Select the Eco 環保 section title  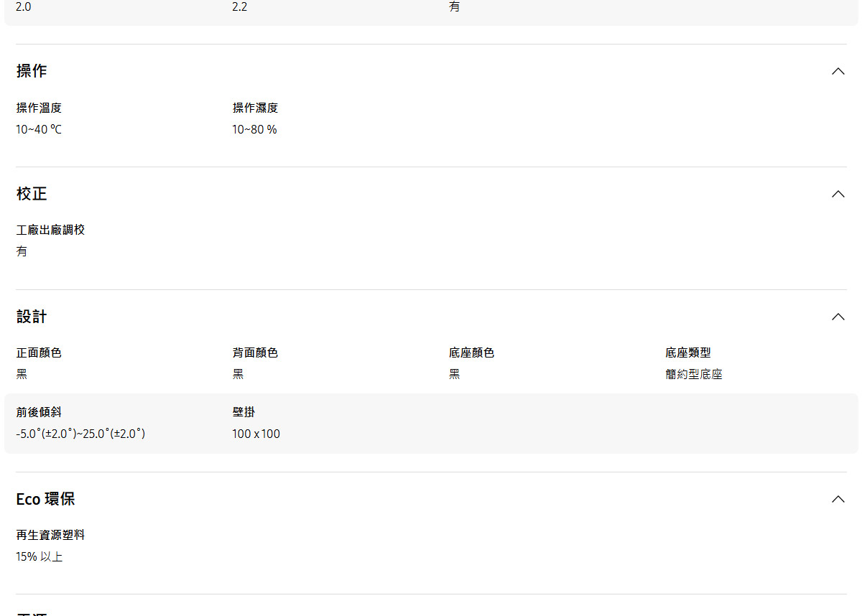click(x=45, y=498)
